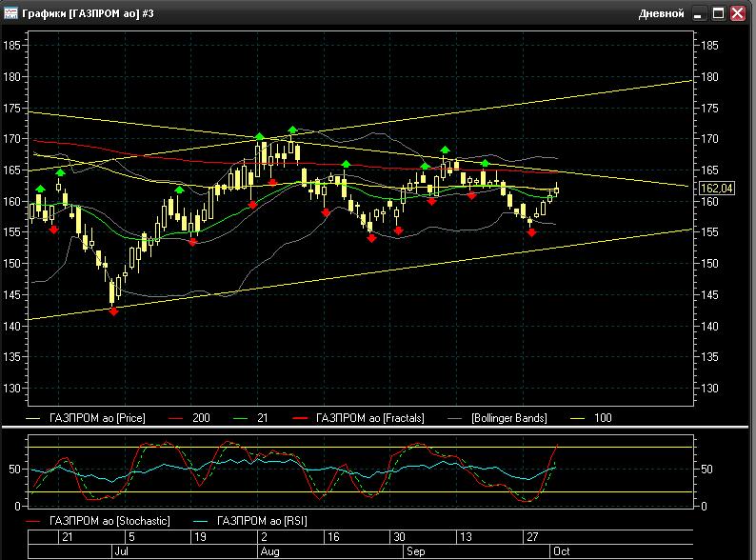The image size is (756, 560).
Task: Click the red line swatch beside 200 legend
Action: tap(176, 419)
